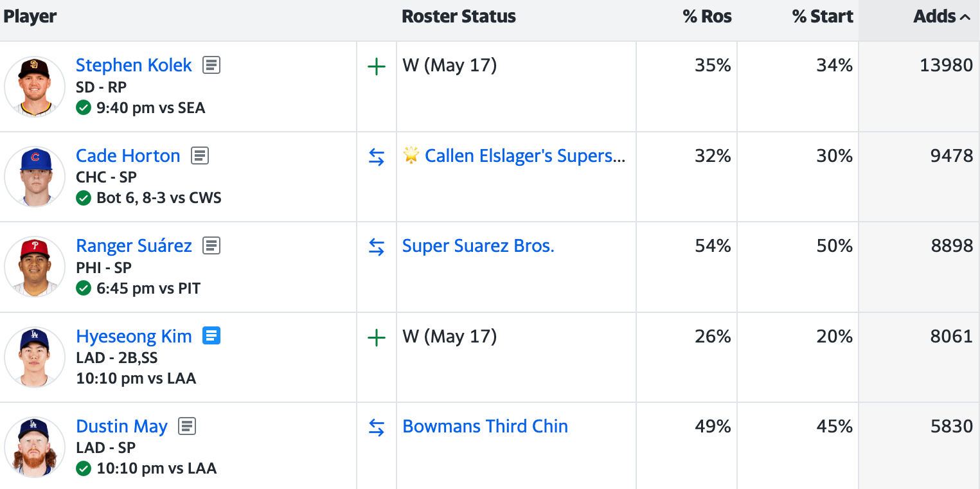980x489 pixels.
Task: Click trade arrows icon for Dustin May
Action: (376, 427)
